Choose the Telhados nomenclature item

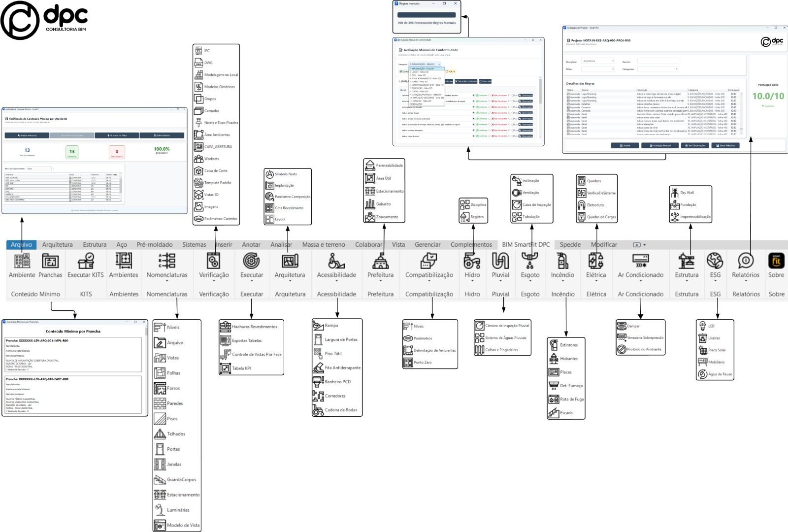point(170,434)
